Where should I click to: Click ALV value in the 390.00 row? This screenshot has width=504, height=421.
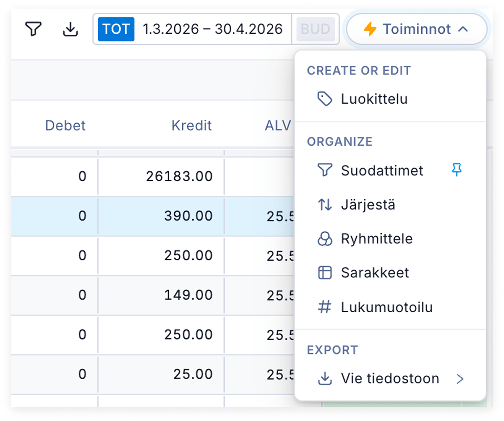point(259,216)
